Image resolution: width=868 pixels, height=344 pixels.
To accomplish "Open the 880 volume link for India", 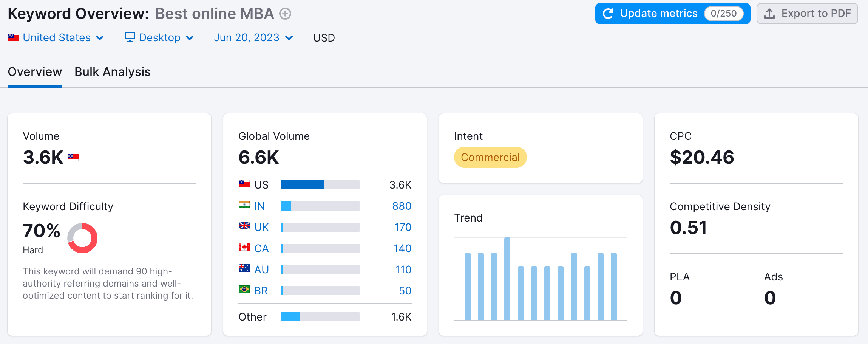I will click(402, 206).
